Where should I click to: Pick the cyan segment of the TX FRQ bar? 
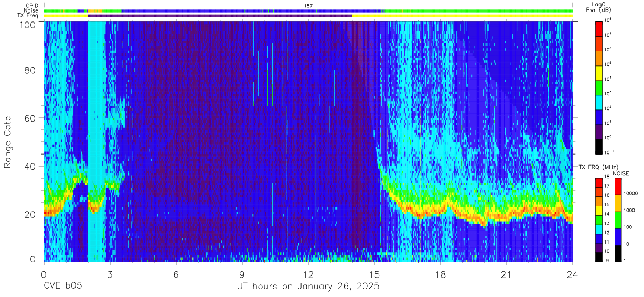pyautogui.click(x=599, y=229)
